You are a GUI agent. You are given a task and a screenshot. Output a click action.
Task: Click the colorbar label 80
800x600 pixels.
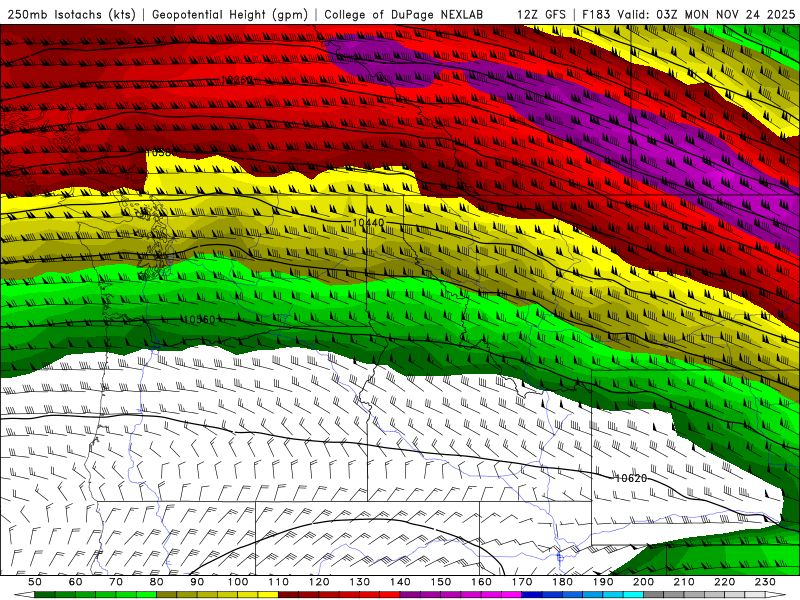tap(156, 582)
